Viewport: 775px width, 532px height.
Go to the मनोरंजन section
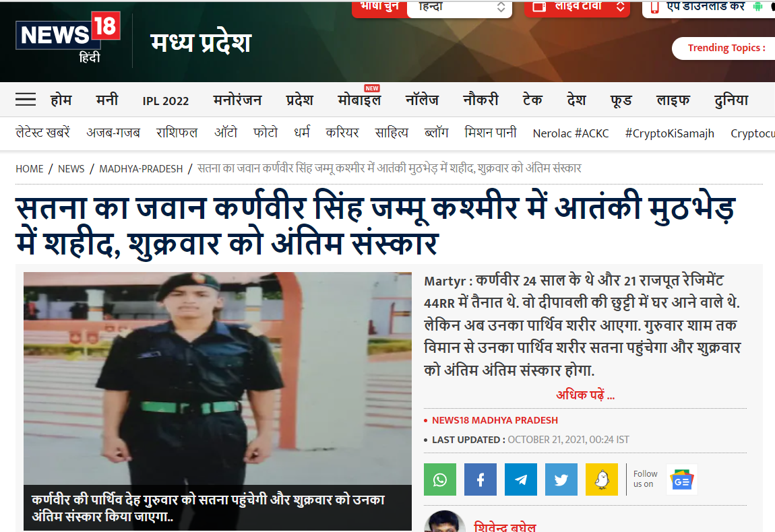coord(237,100)
